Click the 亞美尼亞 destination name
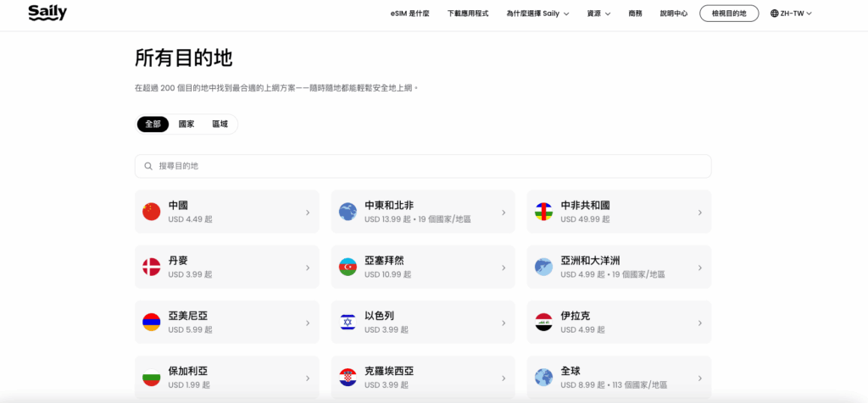This screenshot has height=403, width=868. click(x=188, y=316)
